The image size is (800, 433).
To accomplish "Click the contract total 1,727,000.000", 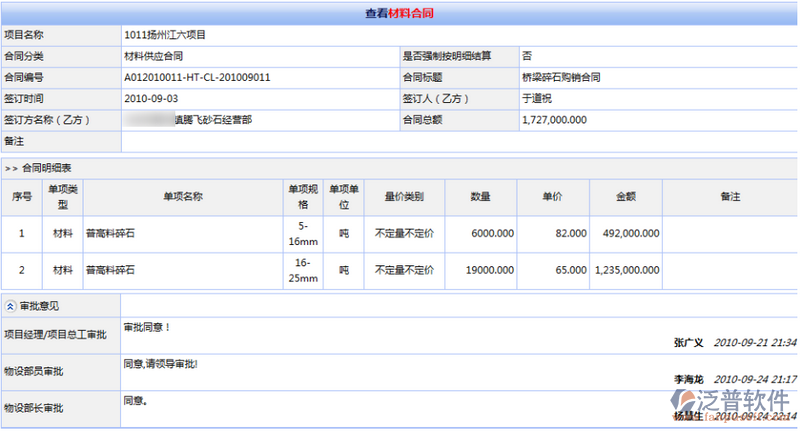I will [555, 120].
